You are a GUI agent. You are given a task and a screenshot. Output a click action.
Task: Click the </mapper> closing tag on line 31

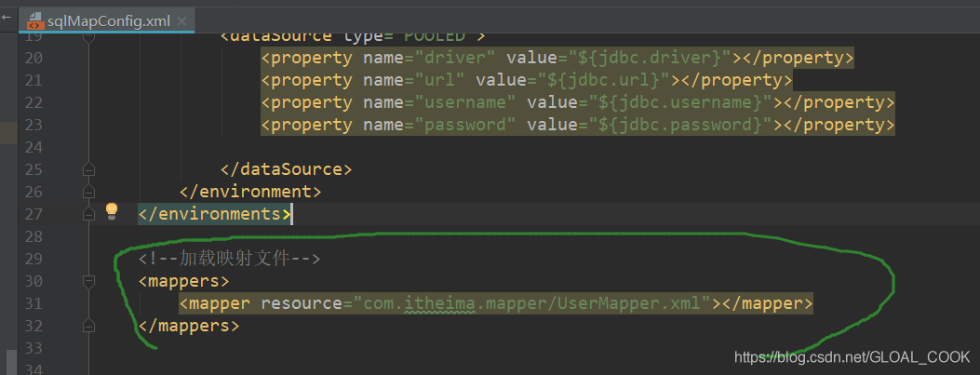click(767, 303)
